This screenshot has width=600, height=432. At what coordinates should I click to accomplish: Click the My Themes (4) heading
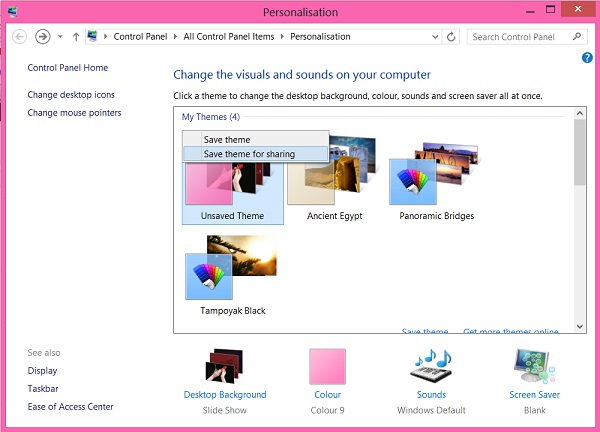point(211,117)
